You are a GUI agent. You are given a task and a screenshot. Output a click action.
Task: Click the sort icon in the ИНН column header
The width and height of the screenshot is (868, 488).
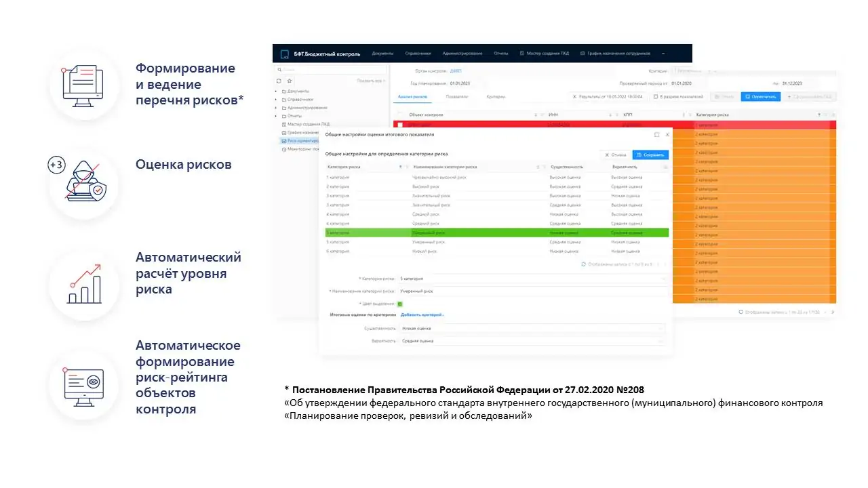[609, 115]
